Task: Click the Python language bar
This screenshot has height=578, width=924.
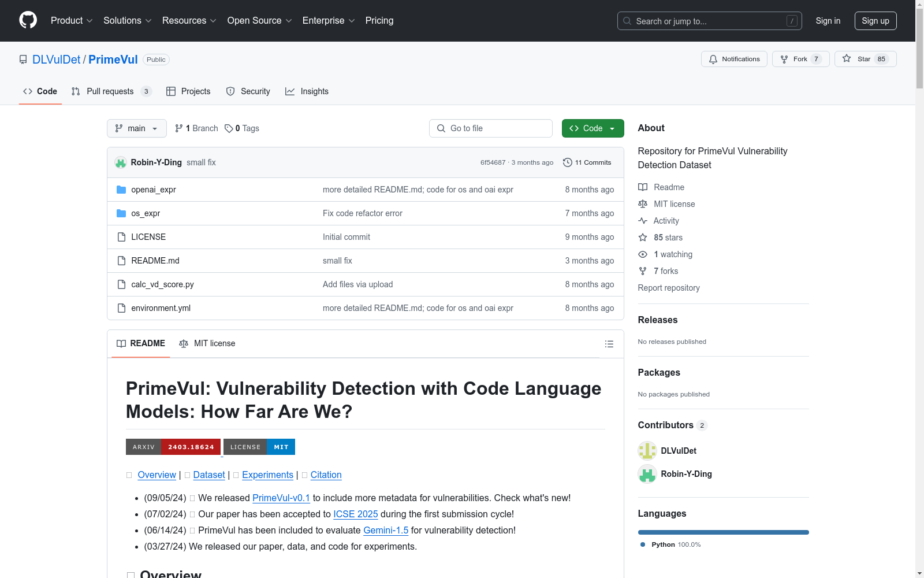Action: pyautogui.click(x=724, y=532)
